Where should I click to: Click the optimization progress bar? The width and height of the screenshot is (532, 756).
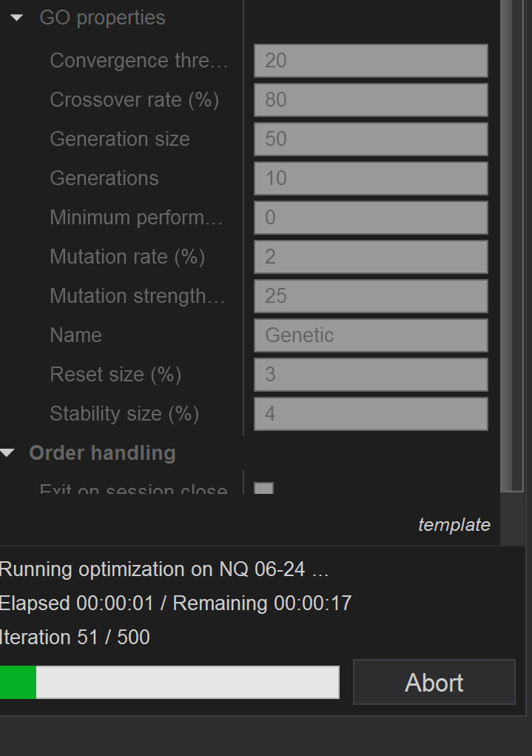point(169,682)
